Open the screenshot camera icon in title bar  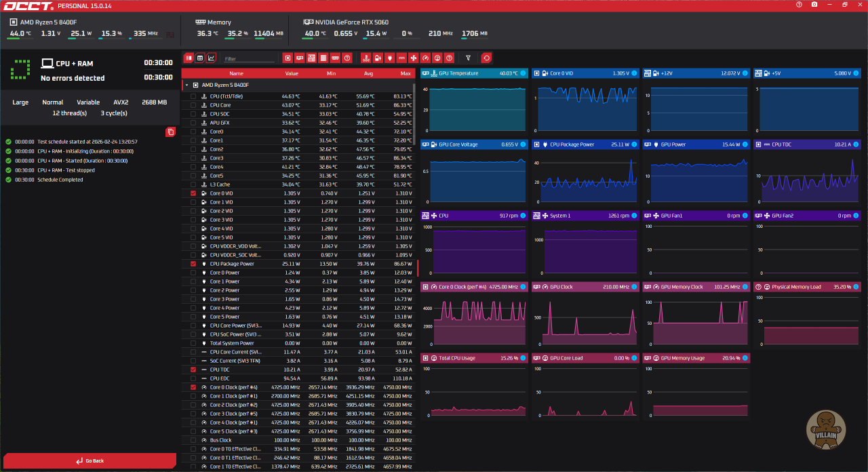pos(814,5)
